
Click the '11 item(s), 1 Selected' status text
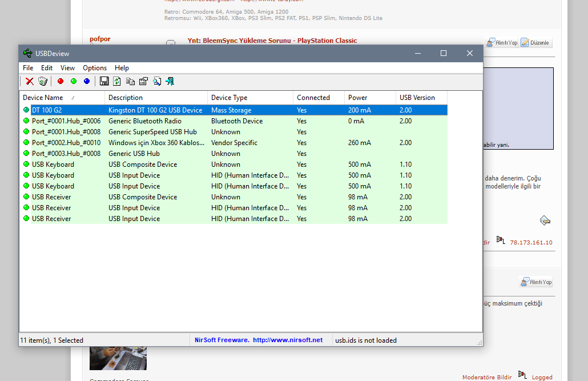52,340
